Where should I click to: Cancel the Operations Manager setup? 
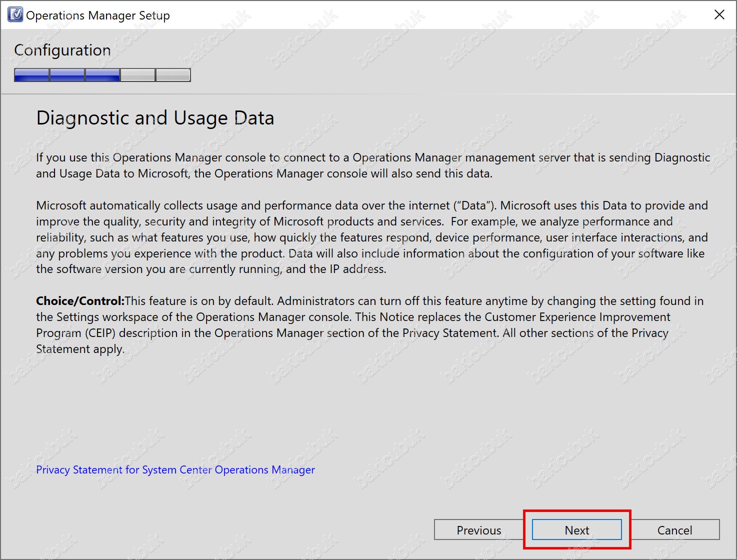tap(674, 530)
